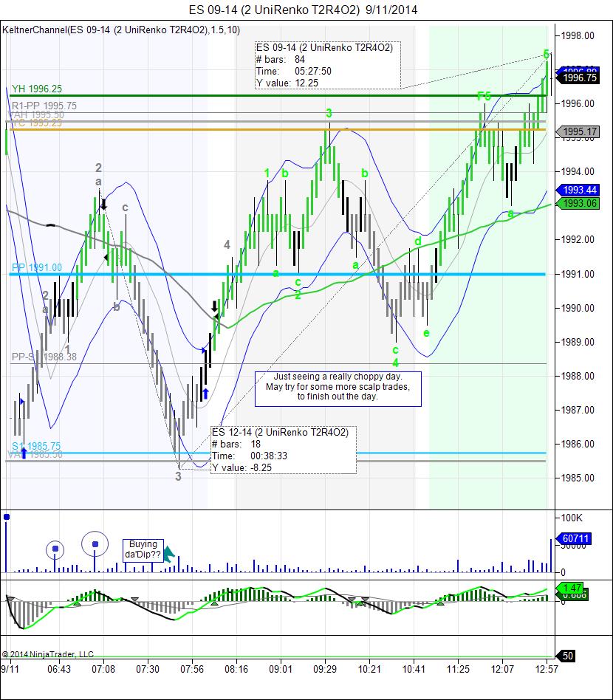The image size is (613, 700).
Task: Click the S1 1985.75 support label
Action: coord(36,446)
